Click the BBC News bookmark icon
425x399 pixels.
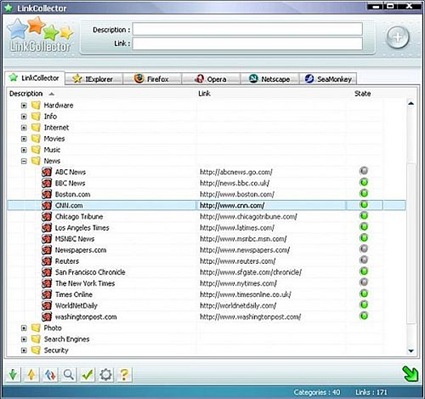[47, 183]
